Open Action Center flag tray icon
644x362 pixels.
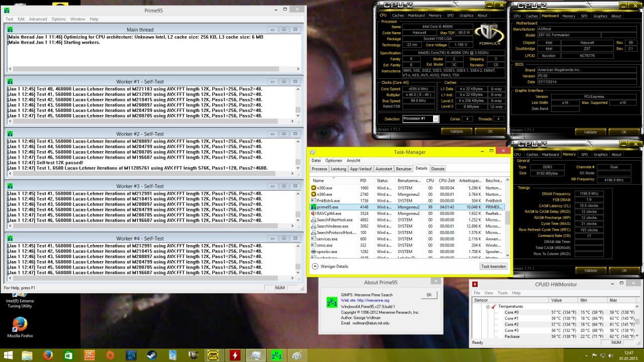[x=594, y=355]
